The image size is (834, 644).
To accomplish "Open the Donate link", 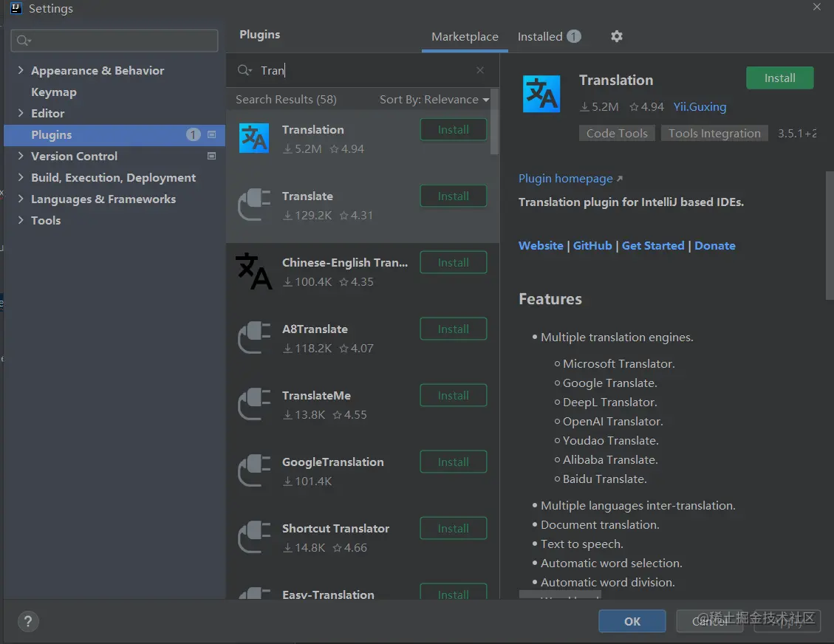I will pos(715,246).
